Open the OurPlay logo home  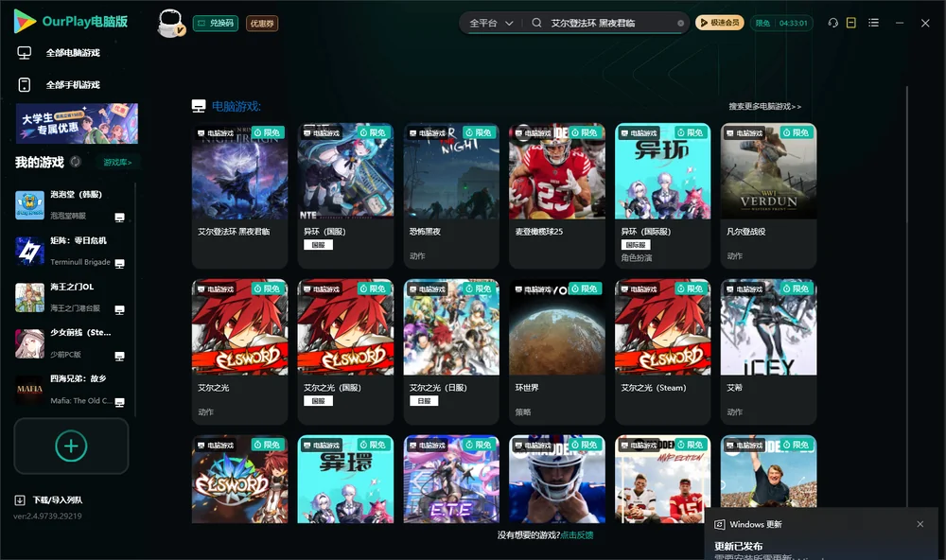tap(70, 21)
